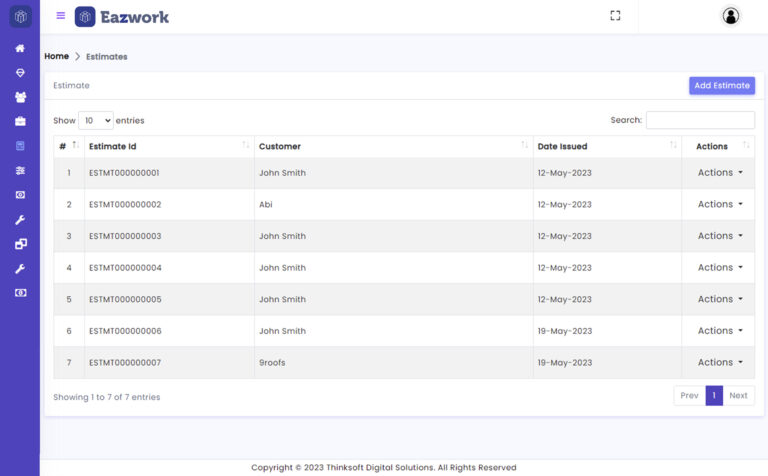The width and height of the screenshot is (768, 476).
Task: Go to Prev page
Action: 689,396
